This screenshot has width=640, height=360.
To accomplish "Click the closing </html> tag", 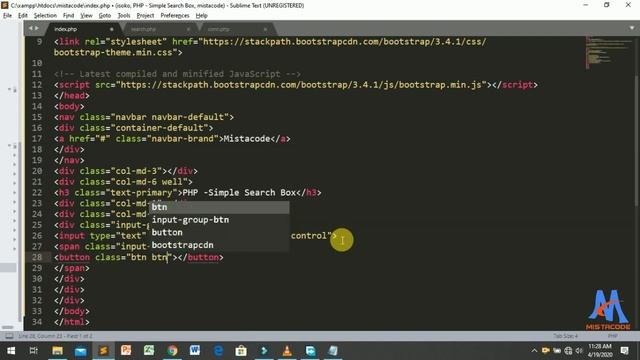I will (x=71, y=322).
